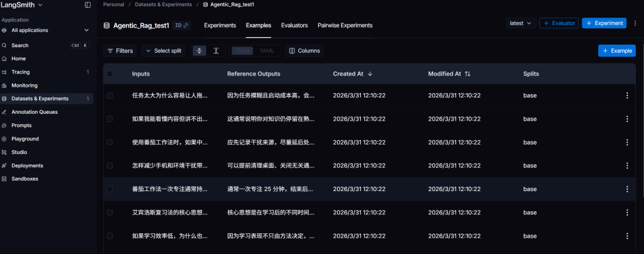The width and height of the screenshot is (644, 254).
Task: Select YAML display format
Action: click(x=267, y=51)
